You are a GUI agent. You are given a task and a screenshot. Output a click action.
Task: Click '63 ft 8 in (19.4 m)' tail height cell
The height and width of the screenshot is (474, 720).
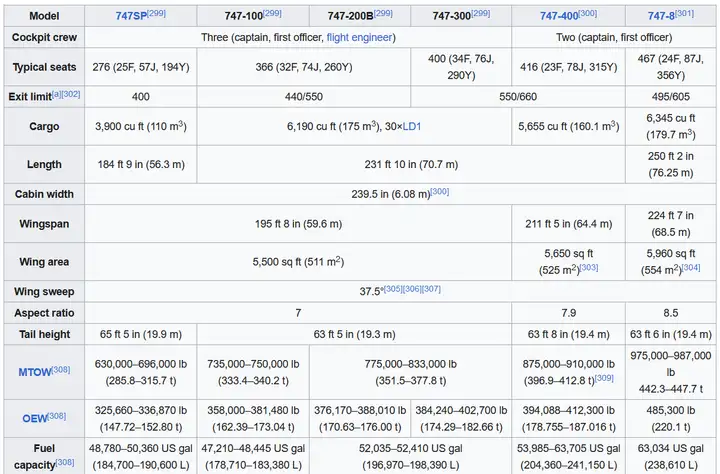(x=568, y=334)
